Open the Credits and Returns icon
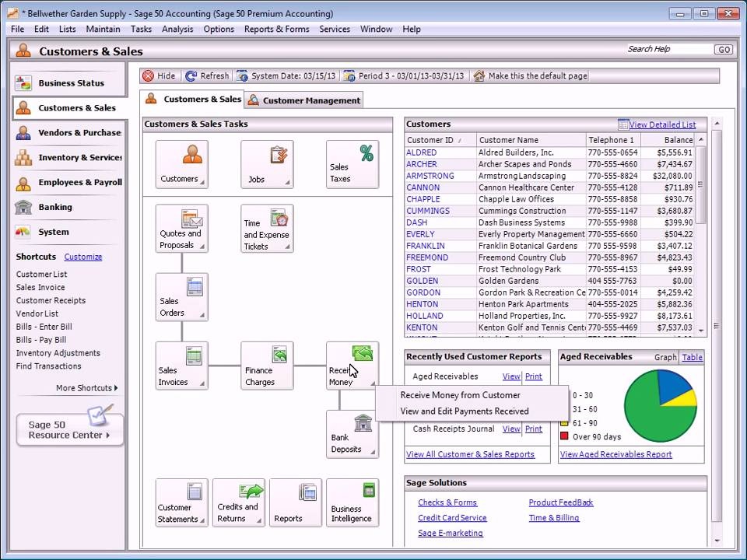Screen dimensions: 747x560 (x=239, y=503)
